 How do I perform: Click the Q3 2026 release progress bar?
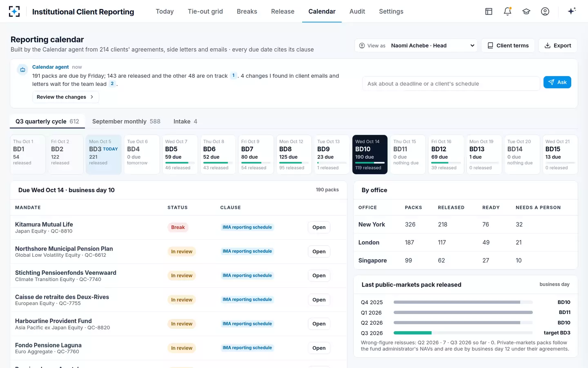(463, 333)
